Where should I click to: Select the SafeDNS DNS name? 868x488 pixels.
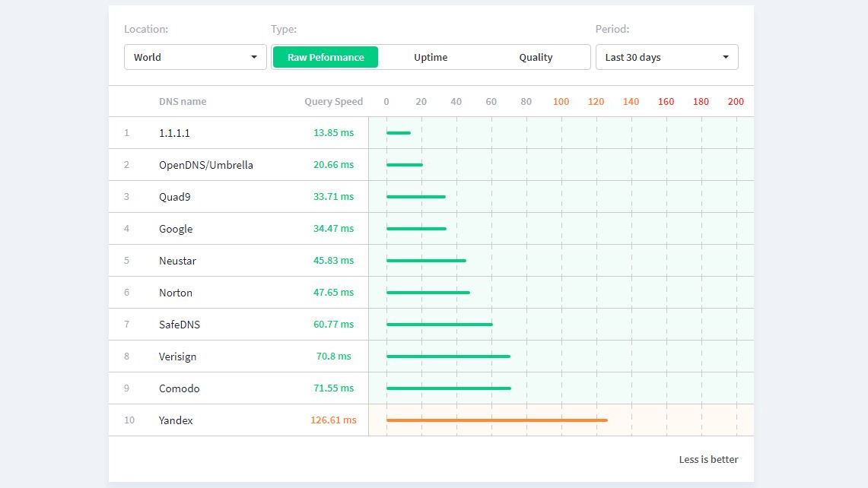pos(180,325)
